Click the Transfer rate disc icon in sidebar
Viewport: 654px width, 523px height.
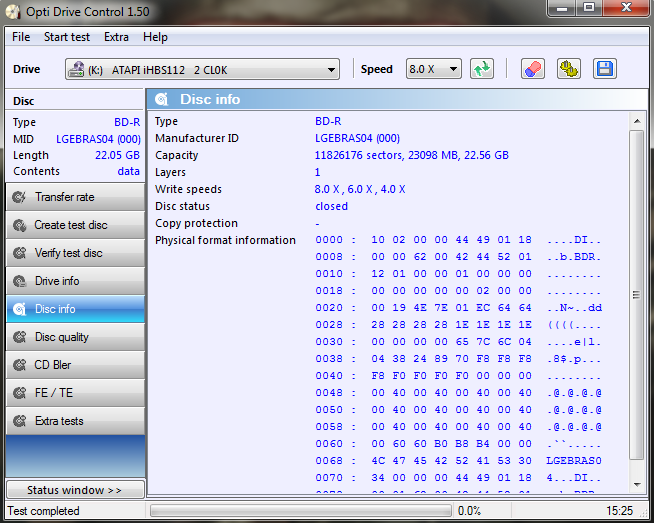point(19,197)
